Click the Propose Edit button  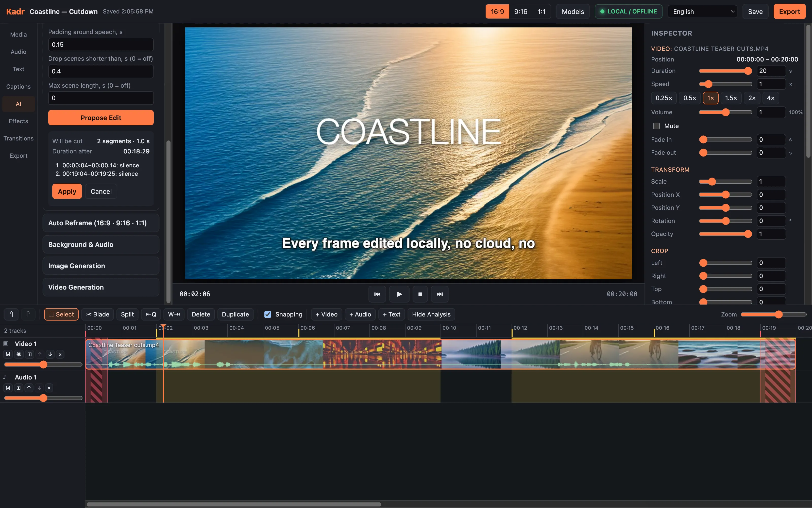[x=101, y=118]
